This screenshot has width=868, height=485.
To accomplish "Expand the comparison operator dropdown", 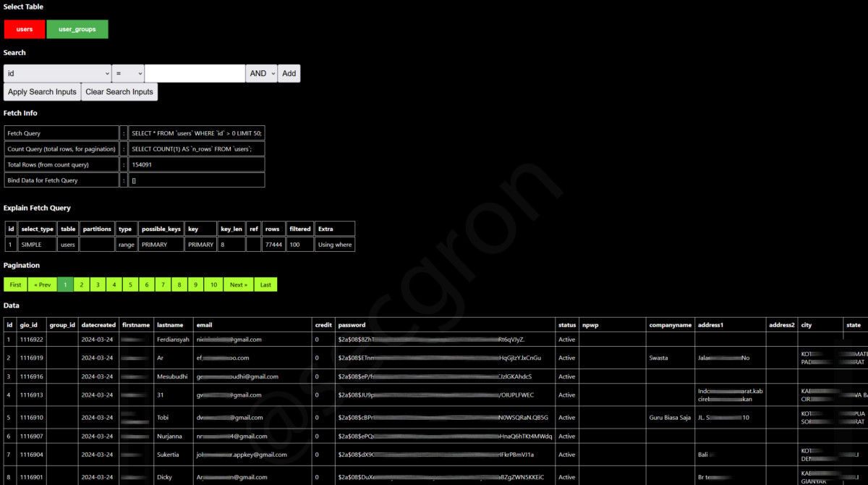I will 127,73.
